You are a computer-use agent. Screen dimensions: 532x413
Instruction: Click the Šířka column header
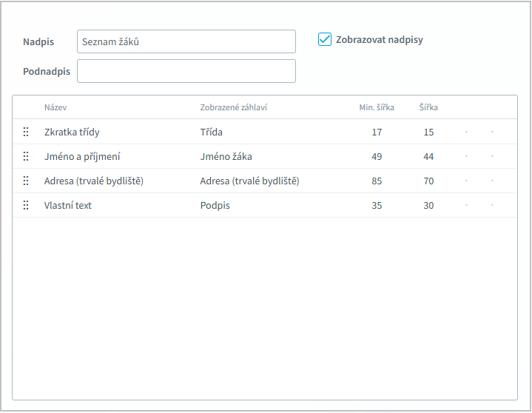tap(428, 107)
